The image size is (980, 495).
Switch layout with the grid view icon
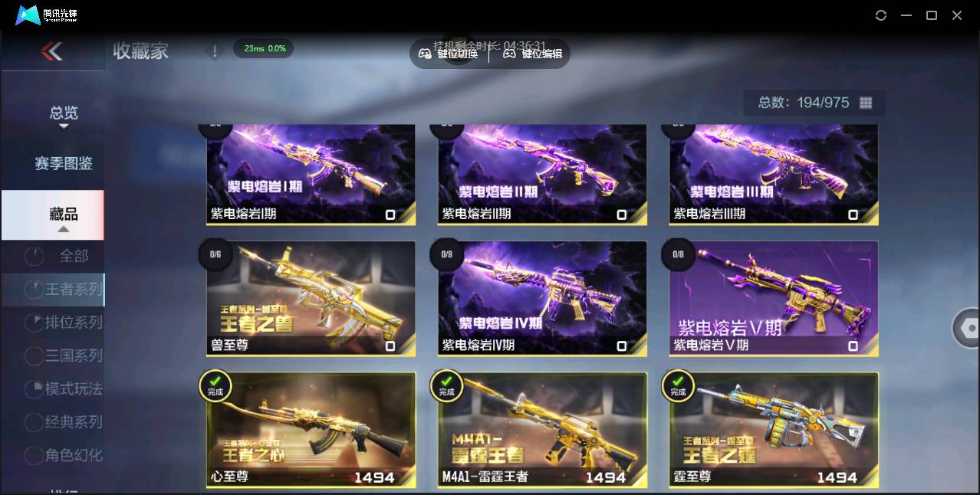point(866,103)
